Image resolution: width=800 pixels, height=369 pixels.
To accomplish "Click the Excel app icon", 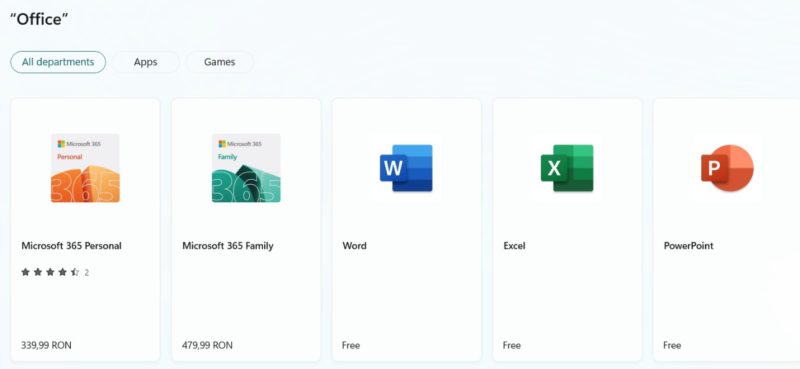I will tap(567, 168).
